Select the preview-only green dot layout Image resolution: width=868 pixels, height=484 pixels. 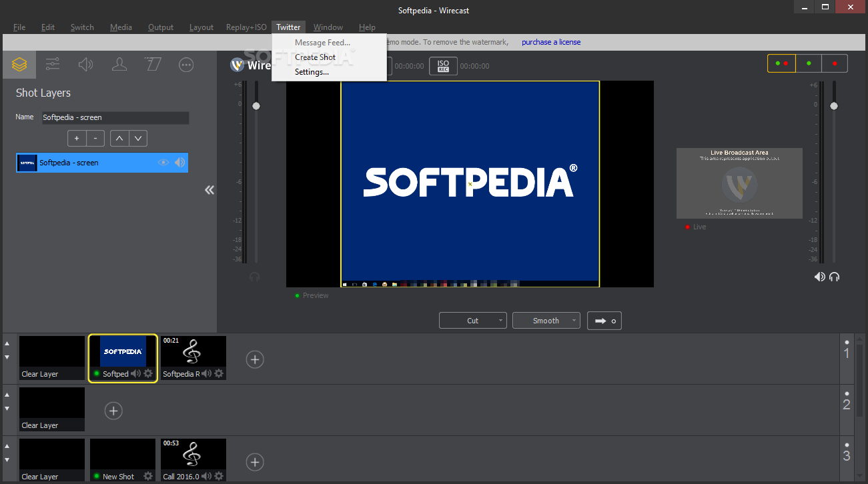coord(809,63)
